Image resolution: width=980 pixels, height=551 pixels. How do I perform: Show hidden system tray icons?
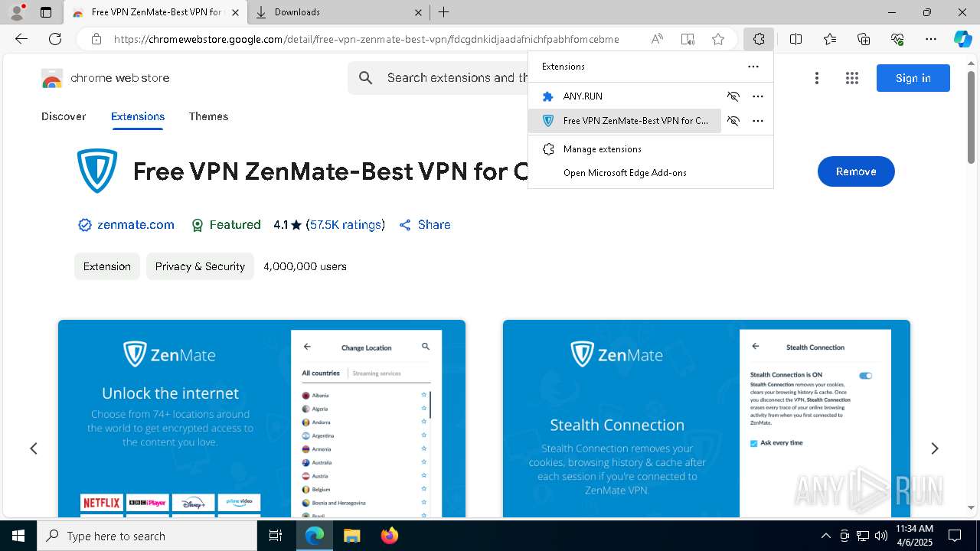(x=825, y=536)
